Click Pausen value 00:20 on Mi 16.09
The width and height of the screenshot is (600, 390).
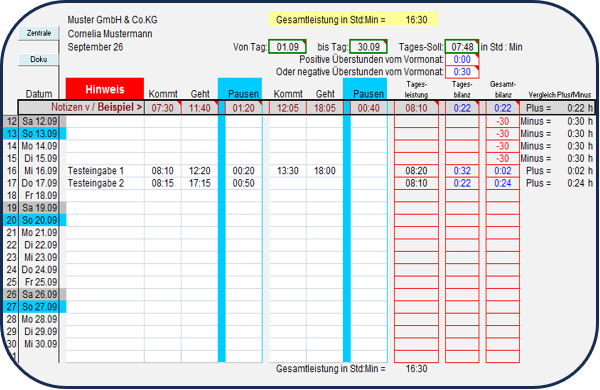tap(243, 171)
